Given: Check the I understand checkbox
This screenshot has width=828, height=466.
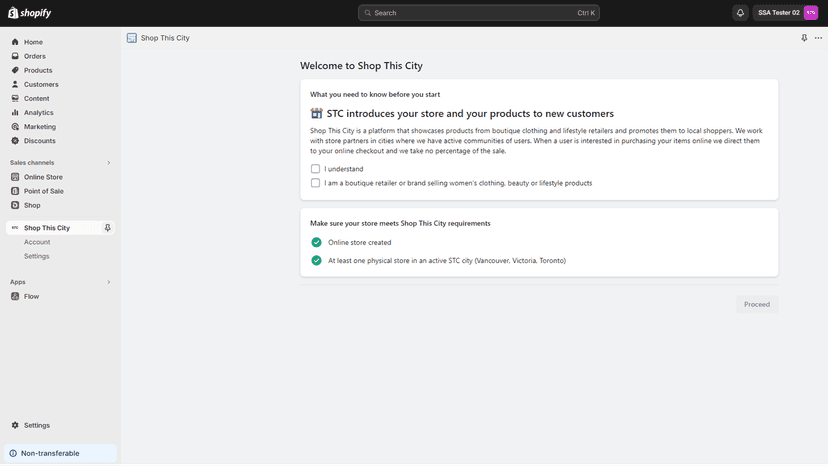Looking at the screenshot, I should 315,169.
